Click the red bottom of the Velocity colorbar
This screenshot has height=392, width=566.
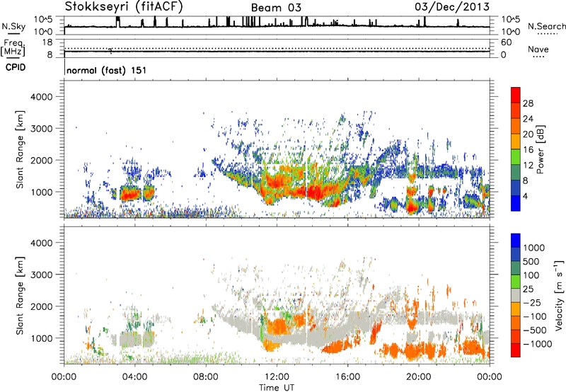(x=516, y=350)
